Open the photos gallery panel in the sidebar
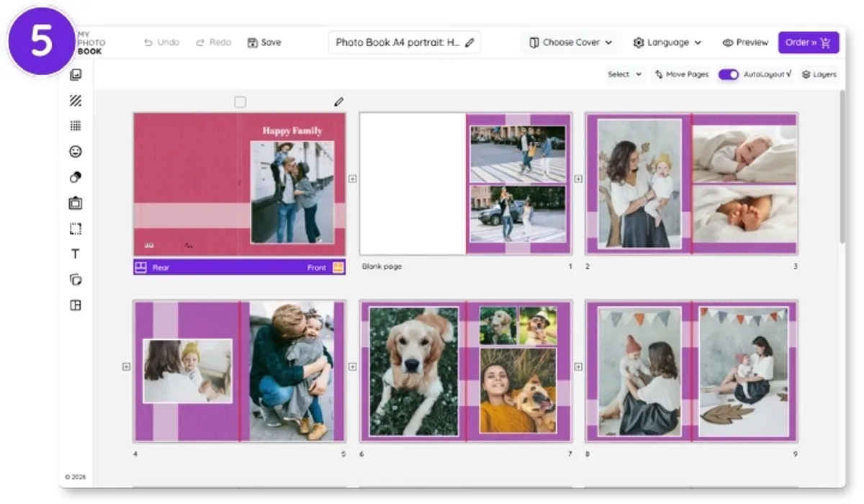The image size is (864, 504). tap(76, 75)
